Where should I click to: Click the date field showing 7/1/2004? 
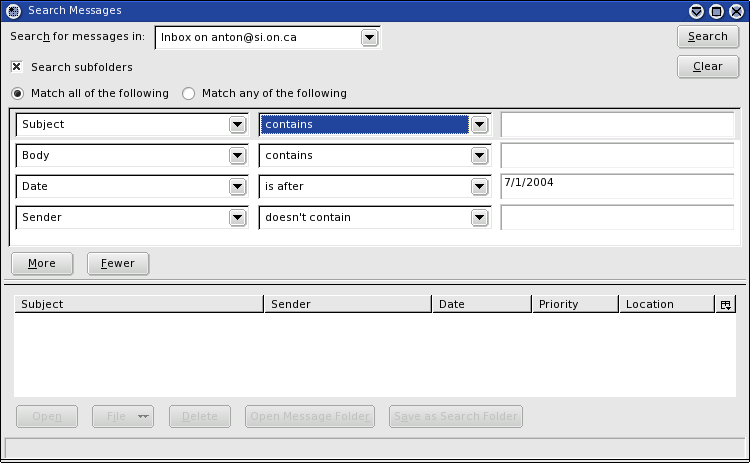pyautogui.click(x=617, y=187)
